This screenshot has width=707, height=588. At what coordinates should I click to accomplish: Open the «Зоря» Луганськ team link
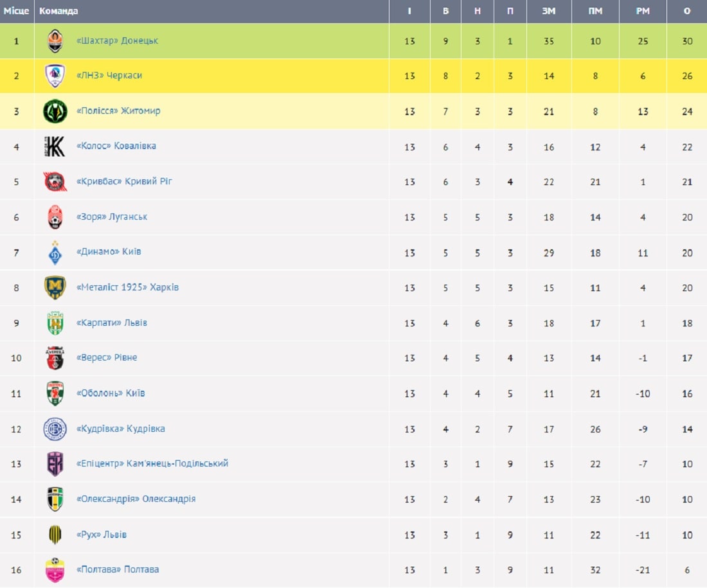[x=112, y=217]
